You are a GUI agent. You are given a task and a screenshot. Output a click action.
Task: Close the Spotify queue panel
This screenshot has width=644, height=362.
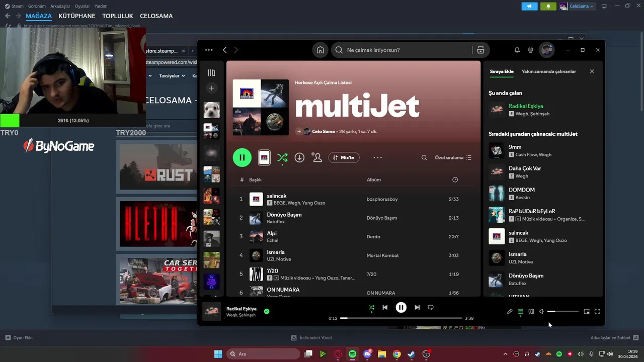click(x=592, y=71)
